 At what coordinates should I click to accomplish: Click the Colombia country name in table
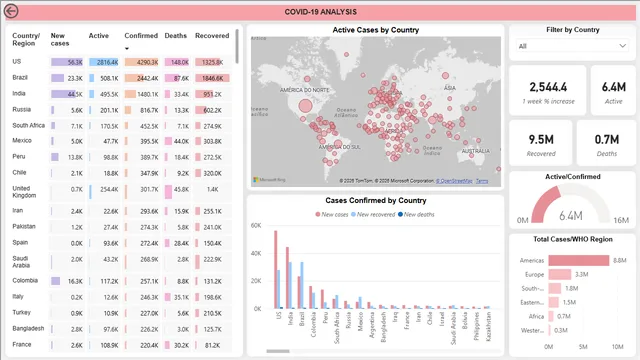pos(25,280)
